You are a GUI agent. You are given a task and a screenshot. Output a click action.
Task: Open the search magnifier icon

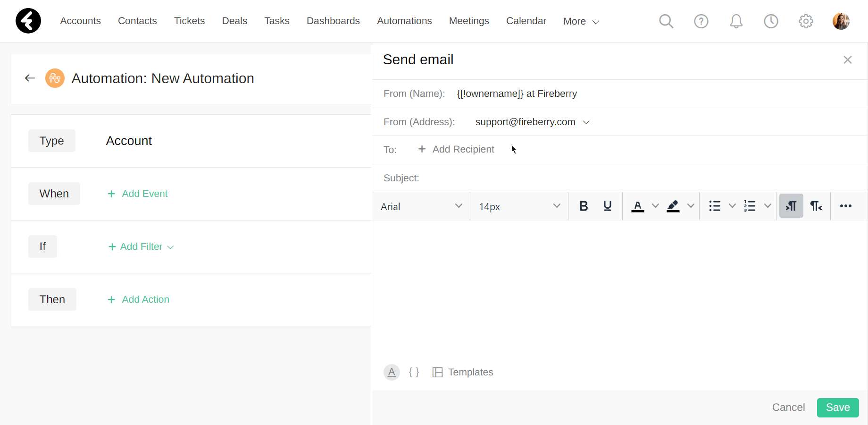pos(666,21)
